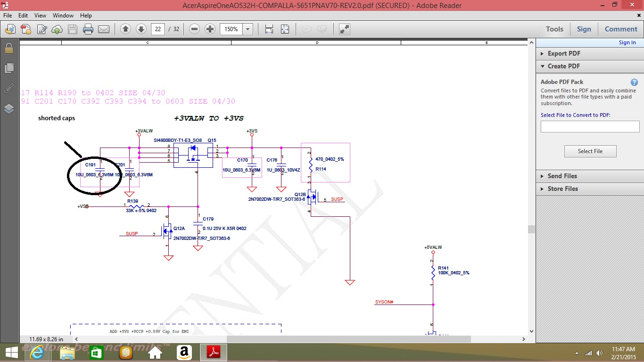The image size is (644, 362).
Task: Click the Send by email envelope icon
Action: (x=104, y=29)
